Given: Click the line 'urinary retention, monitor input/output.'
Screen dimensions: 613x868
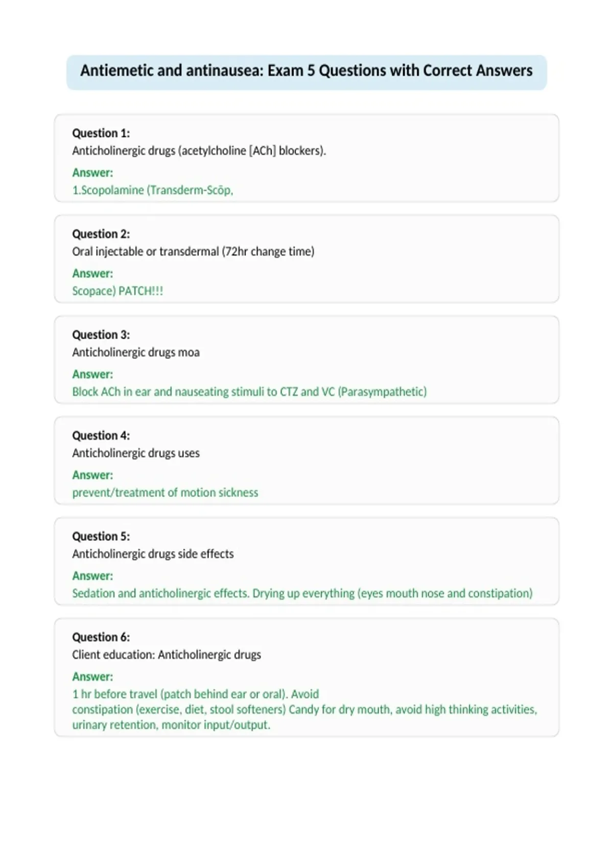Looking at the screenshot, I should coord(171,725).
